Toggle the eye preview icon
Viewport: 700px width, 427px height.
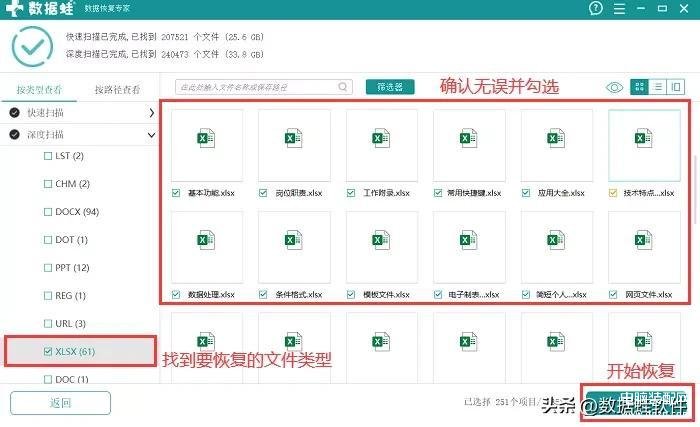pyautogui.click(x=614, y=87)
